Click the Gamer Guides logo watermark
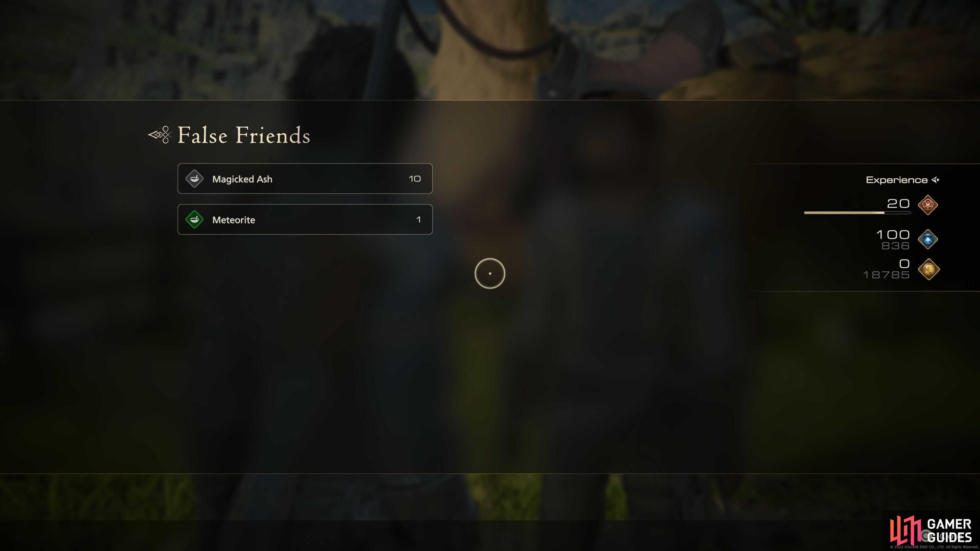 [x=931, y=531]
